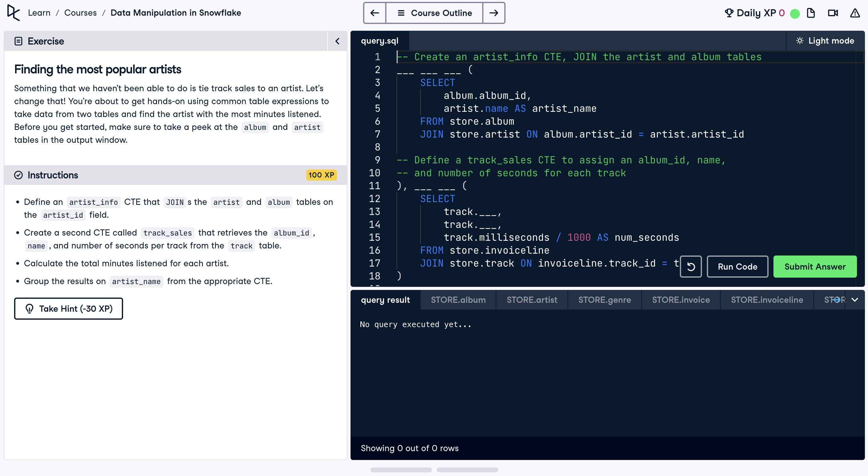868x476 pixels.
Task: Open the Course Outline menu
Action: [x=434, y=13]
